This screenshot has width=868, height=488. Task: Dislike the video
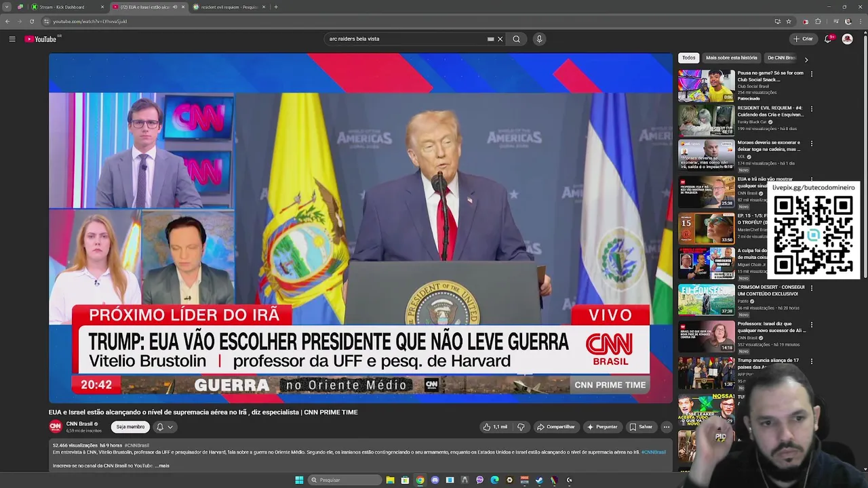pos(521,427)
